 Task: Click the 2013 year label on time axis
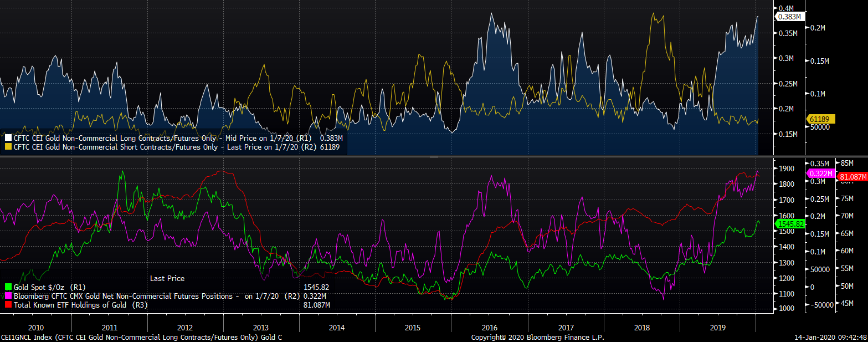pos(260,327)
